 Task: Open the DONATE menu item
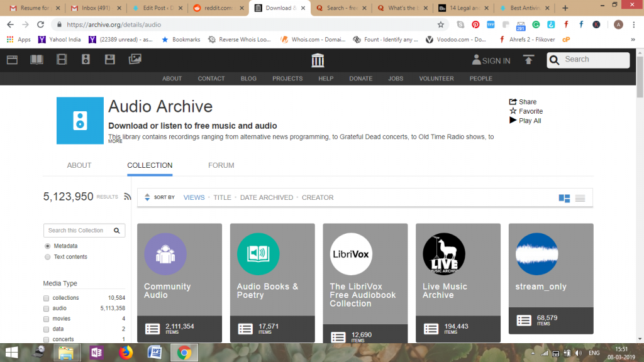[360, 79]
